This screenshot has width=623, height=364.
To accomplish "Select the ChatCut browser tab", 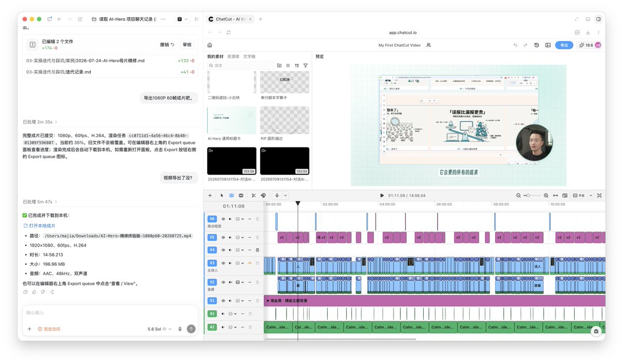I will 230,19.
